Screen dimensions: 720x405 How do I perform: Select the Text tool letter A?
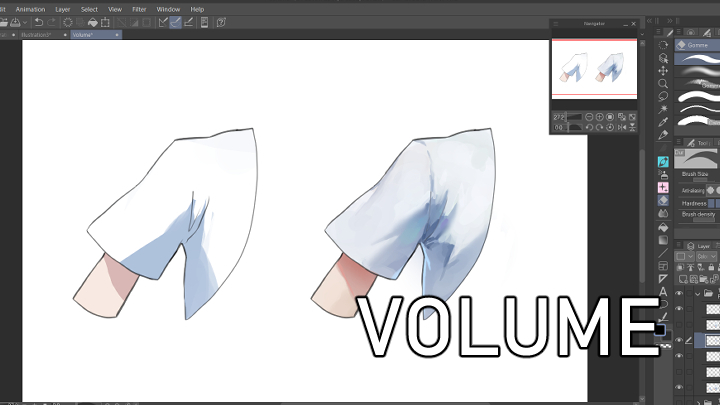point(663,292)
